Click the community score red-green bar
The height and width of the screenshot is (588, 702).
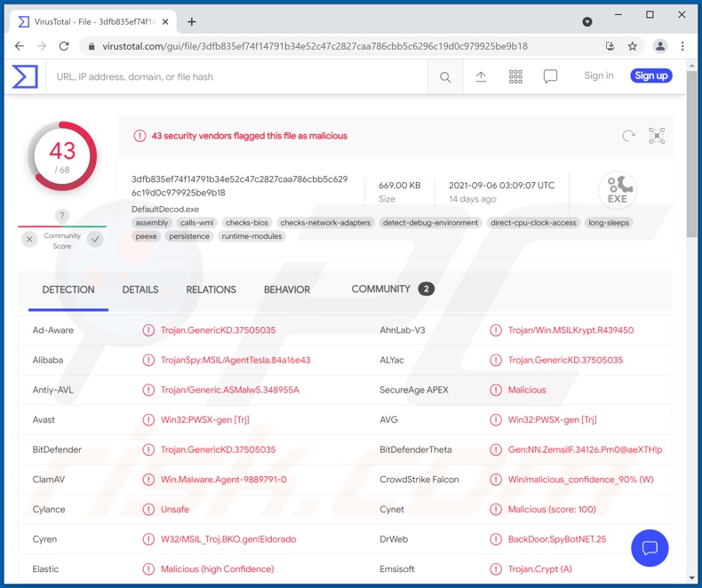click(62, 226)
